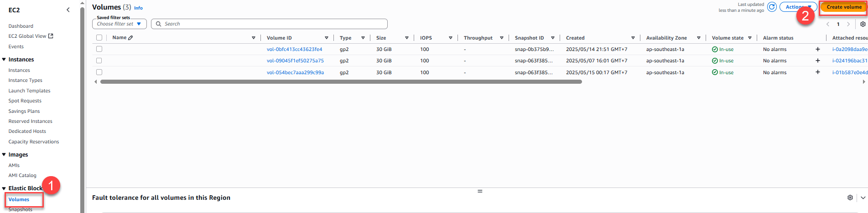This screenshot has height=213, width=868.
Task: Toggle the select-all volumes header checkbox
Action: [x=99, y=38]
